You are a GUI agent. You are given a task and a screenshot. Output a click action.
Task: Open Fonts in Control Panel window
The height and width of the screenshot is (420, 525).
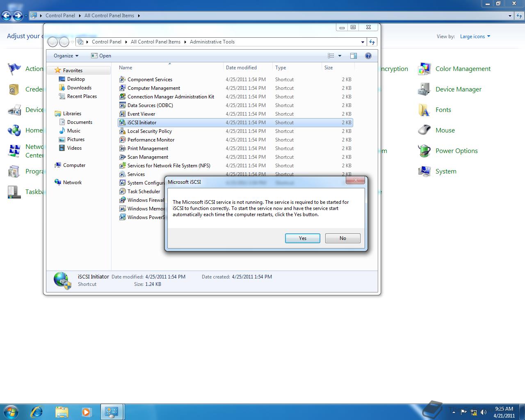[x=443, y=110]
